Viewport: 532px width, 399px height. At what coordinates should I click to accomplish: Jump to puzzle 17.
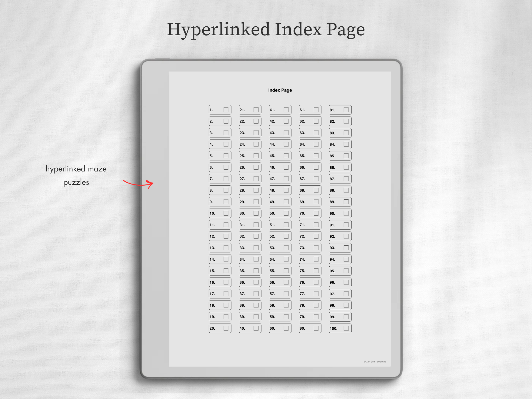[x=220, y=294]
